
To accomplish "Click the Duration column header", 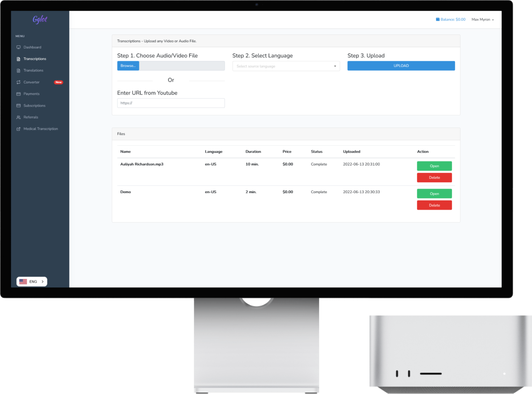I will [x=253, y=152].
